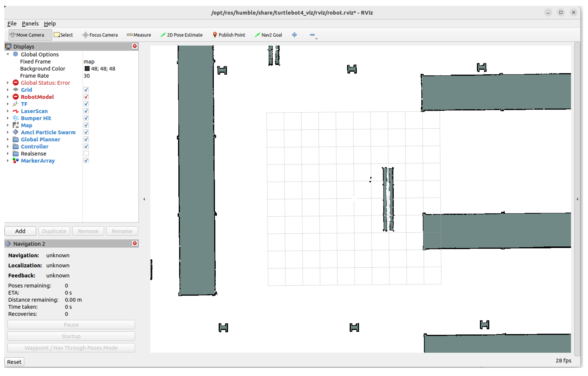Expand the Global Status: Error item
The height and width of the screenshot is (376, 588).
coord(8,83)
